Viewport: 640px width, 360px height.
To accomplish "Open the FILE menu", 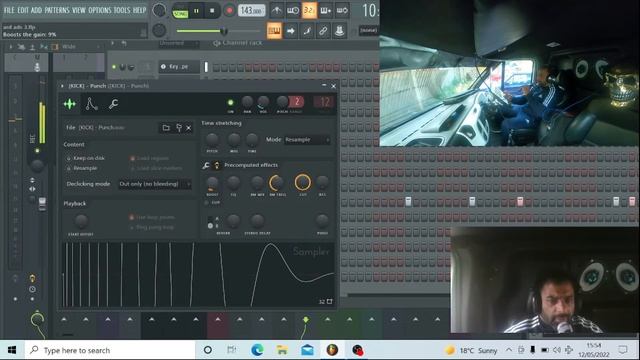I will [9, 10].
